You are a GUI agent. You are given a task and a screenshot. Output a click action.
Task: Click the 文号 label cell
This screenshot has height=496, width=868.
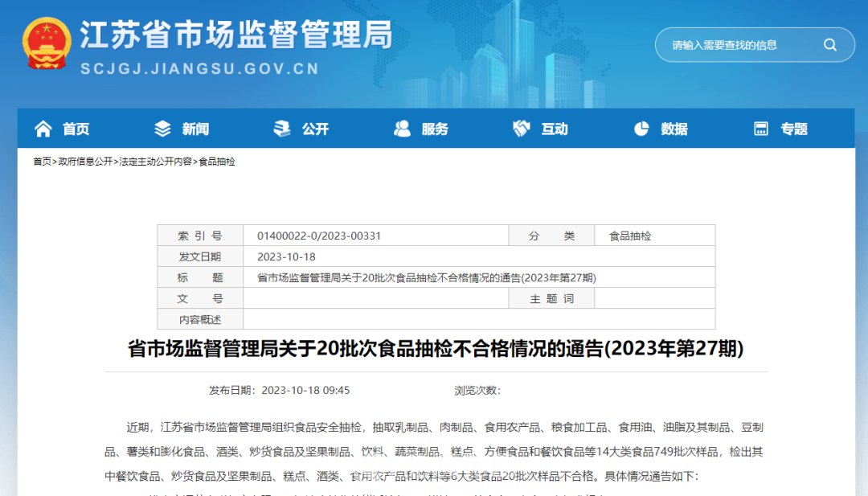(200, 299)
